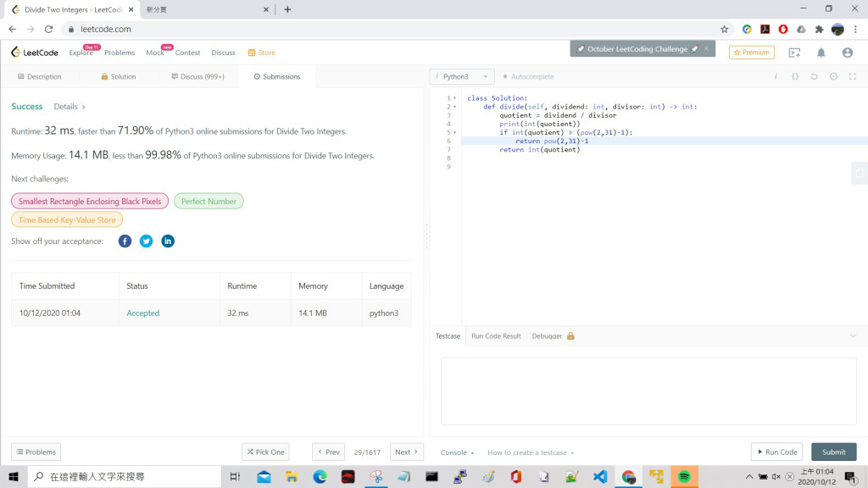The width and height of the screenshot is (868, 488).
Task: Go to Prev problem
Action: (x=328, y=452)
